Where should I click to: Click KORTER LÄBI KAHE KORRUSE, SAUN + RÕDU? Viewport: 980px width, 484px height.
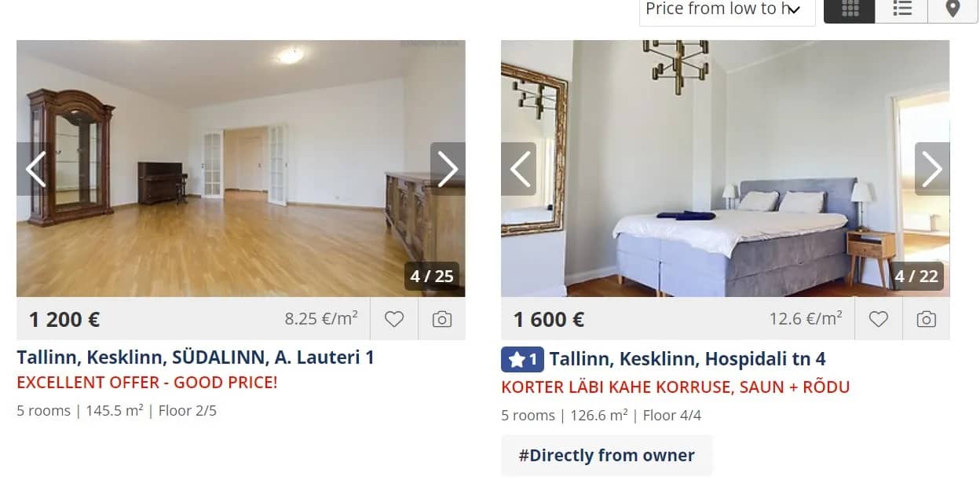(675, 387)
